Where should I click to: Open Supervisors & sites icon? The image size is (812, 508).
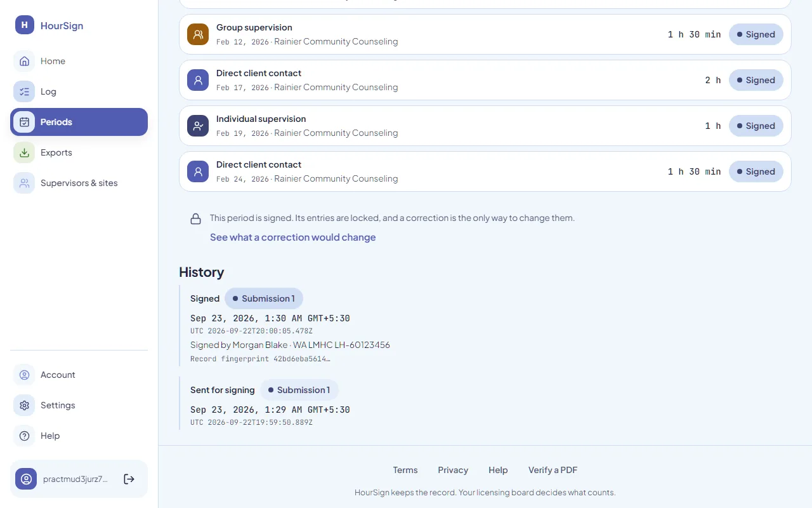pyautogui.click(x=24, y=183)
